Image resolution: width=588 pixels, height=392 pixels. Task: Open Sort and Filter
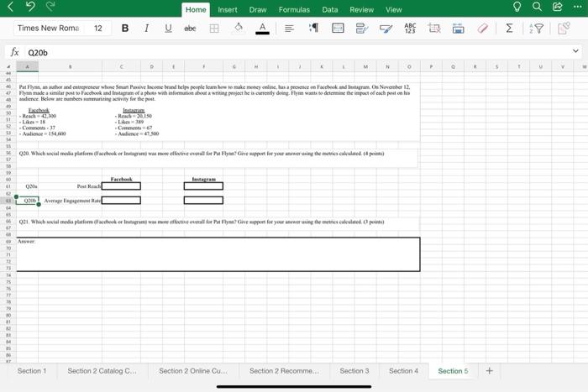coord(536,28)
